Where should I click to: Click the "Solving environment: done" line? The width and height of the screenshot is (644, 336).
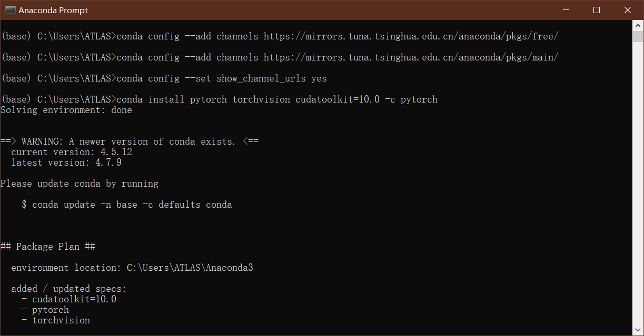(x=66, y=110)
